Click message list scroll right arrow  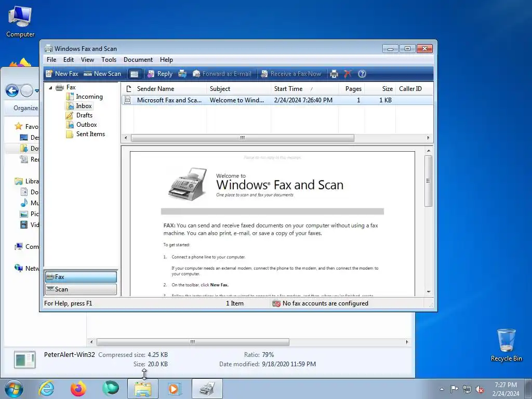pos(428,138)
